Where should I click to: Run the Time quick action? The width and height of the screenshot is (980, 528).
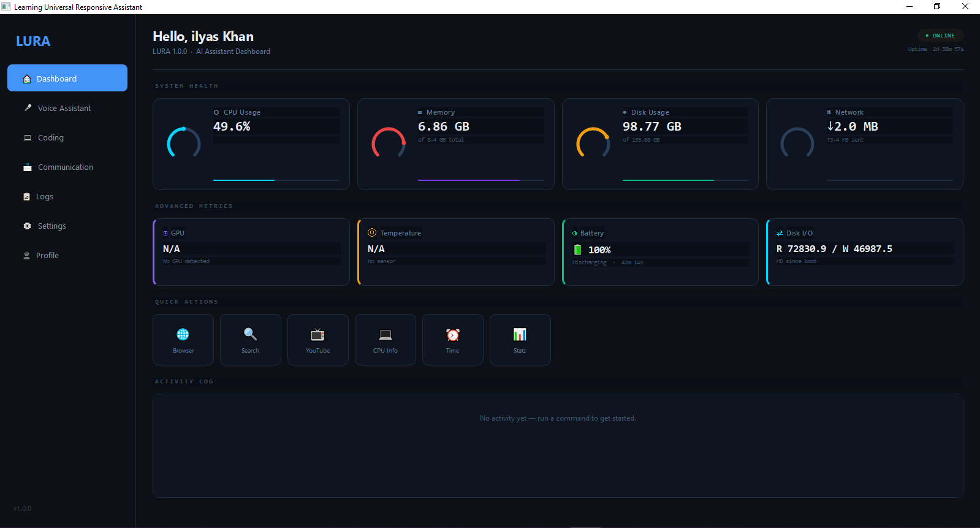point(453,340)
